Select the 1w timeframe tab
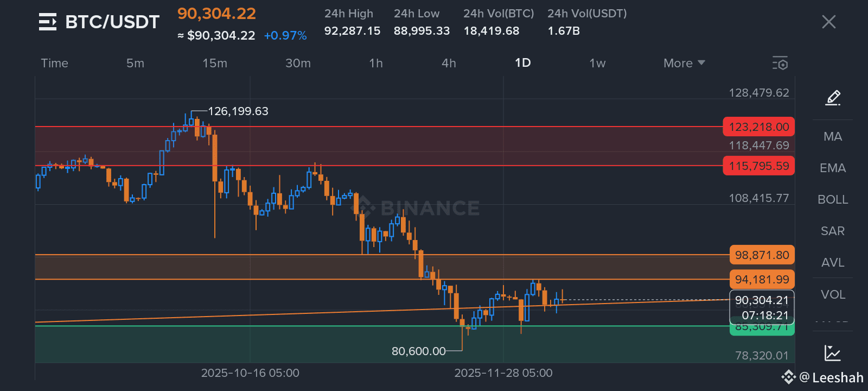 (597, 64)
